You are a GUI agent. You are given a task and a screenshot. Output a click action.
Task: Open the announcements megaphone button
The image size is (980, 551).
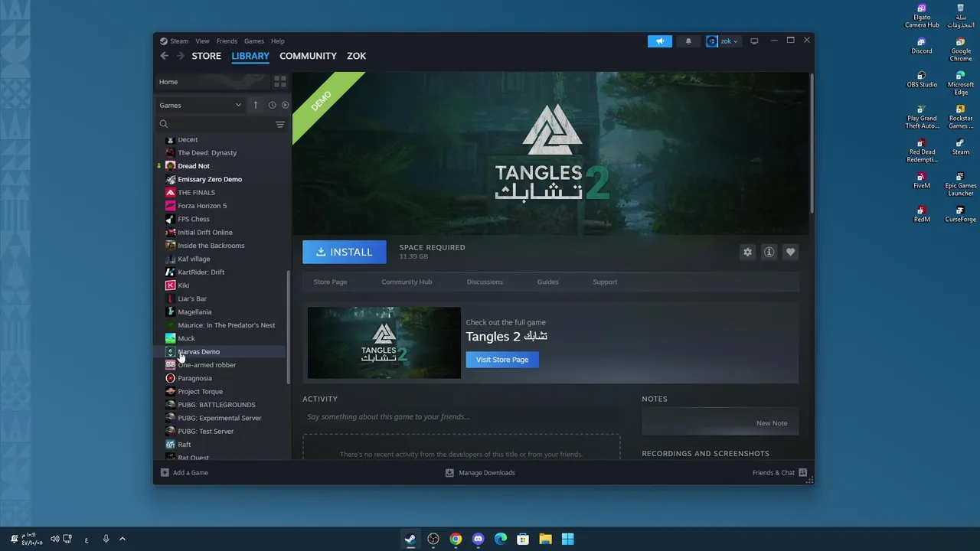pyautogui.click(x=659, y=41)
